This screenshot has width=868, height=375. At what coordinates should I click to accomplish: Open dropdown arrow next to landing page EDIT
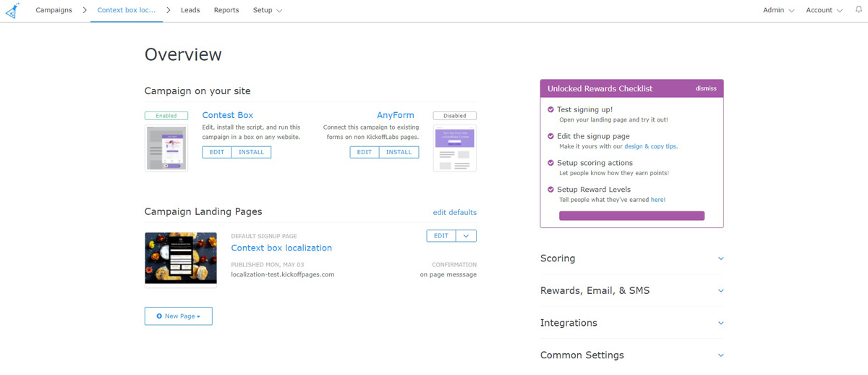click(467, 236)
